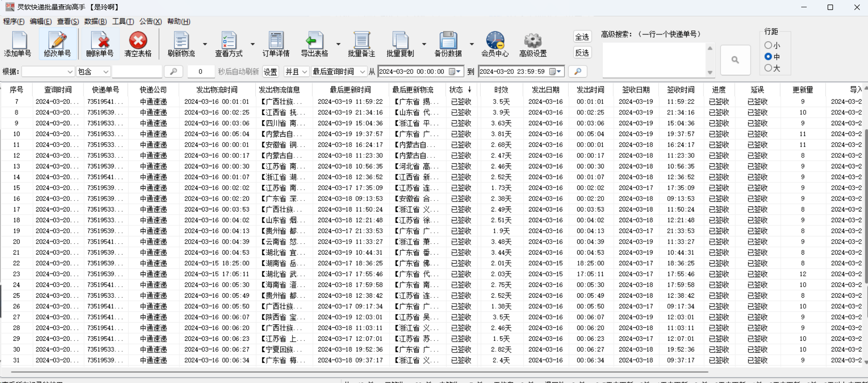The image size is (868, 383).
Task: Sort by the 更新量 column header
Action: pyautogui.click(x=803, y=90)
